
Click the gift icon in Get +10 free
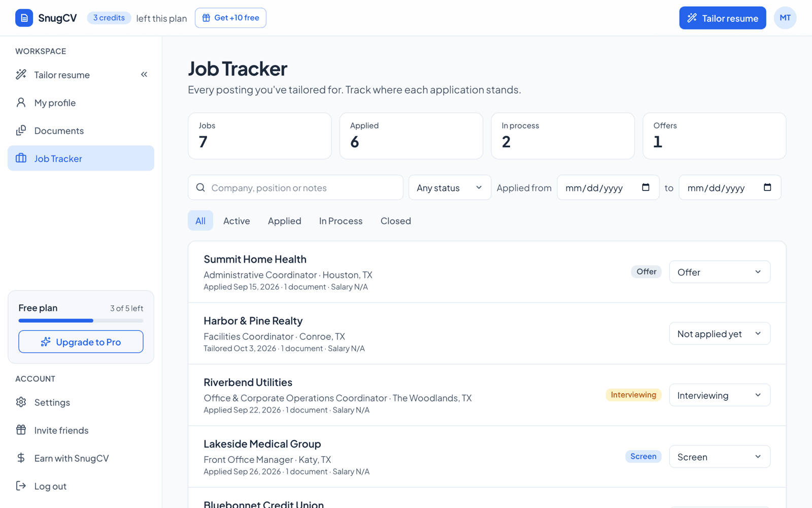click(x=206, y=18)
